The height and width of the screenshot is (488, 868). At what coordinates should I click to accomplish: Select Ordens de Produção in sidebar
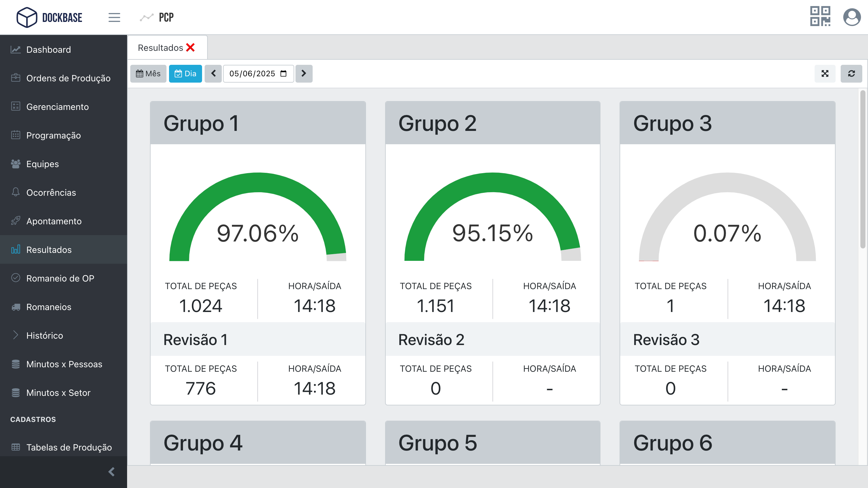click(68, 78)
